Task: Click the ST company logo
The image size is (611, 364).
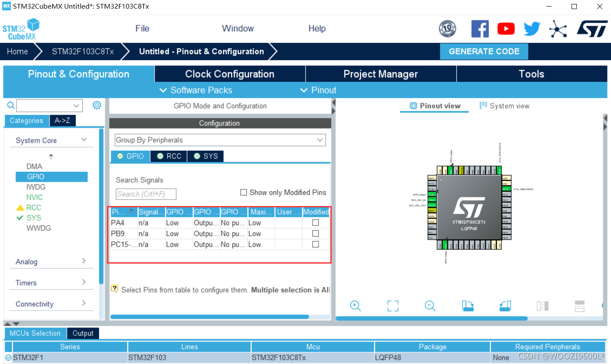Action: point(592,29)
